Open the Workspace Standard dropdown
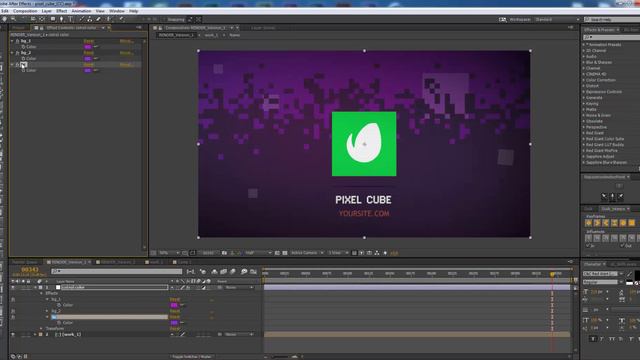The height and width of the screenshot is (360, 640). (557, 19)
